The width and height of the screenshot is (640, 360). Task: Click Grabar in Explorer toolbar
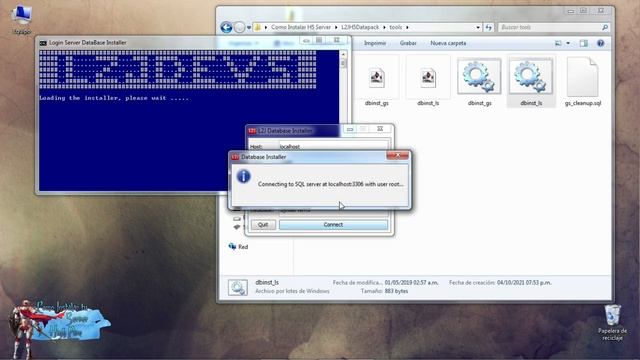click(x=408, y=43)
